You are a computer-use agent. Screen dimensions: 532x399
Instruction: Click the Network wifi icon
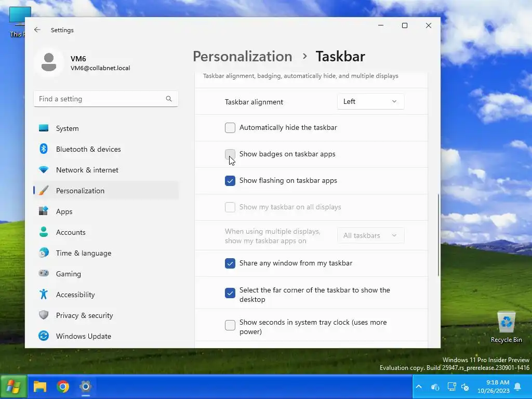tap(44, 170)
